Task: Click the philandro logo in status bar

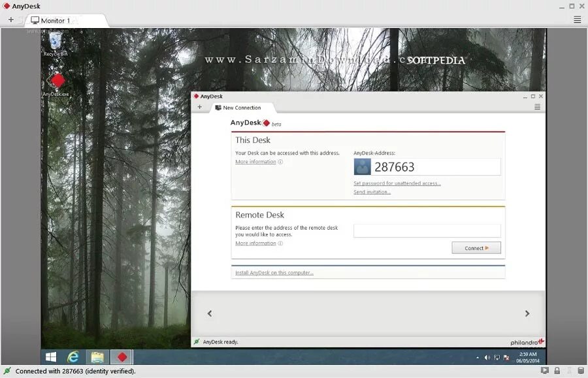Action: [x=527, y=342]
